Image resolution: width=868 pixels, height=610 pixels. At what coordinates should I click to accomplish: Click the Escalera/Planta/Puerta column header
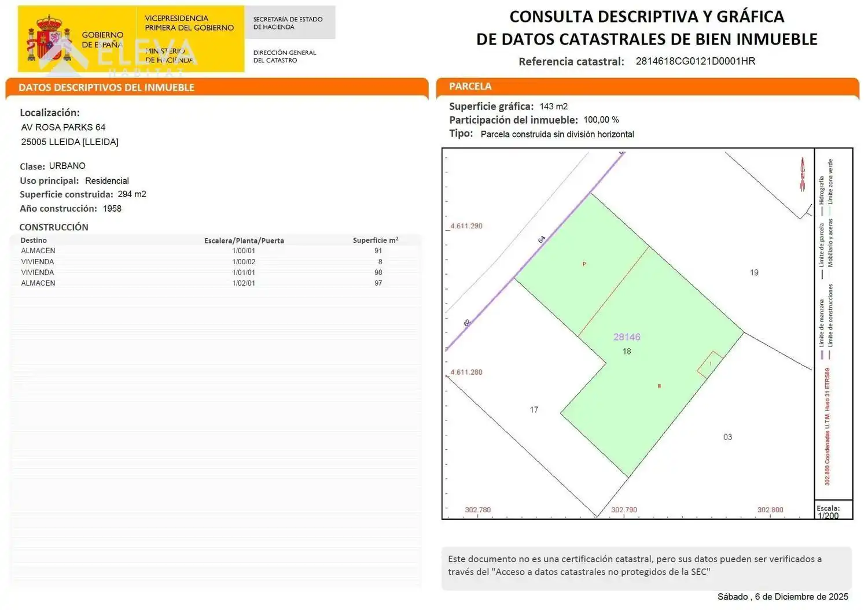tap(244, 241)
